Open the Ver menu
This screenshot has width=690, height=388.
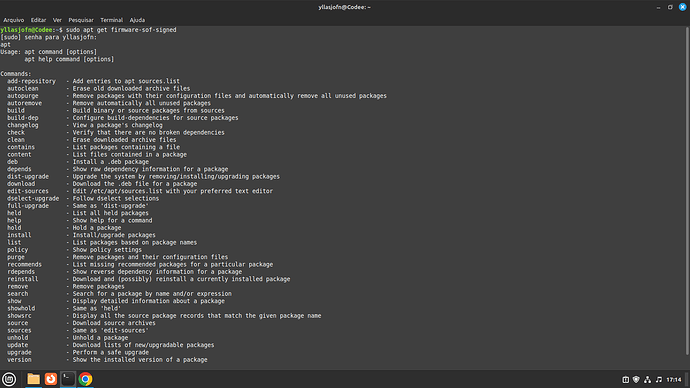[57, 20]
